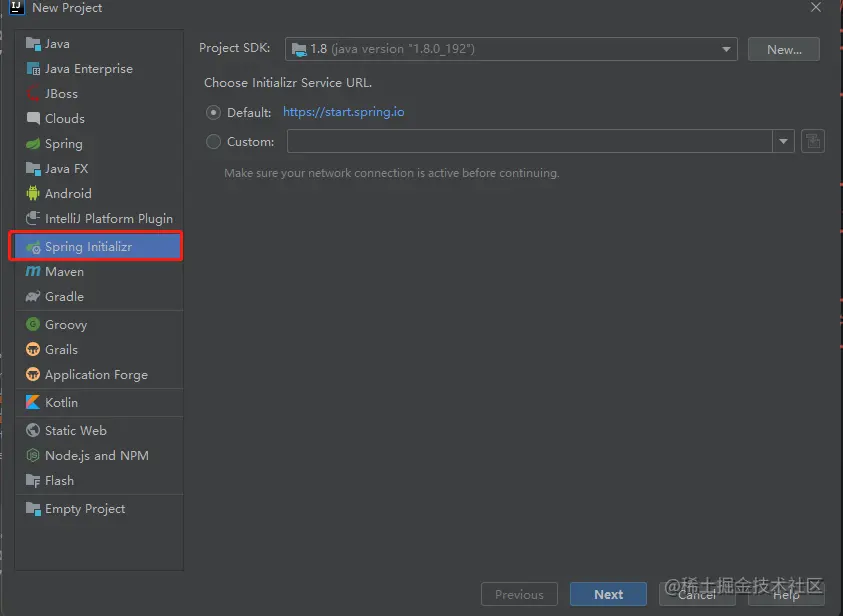Select the Default service URL radio
This screenshot has height=616, width=843.
pyautogui.click(x=213, y=112)
